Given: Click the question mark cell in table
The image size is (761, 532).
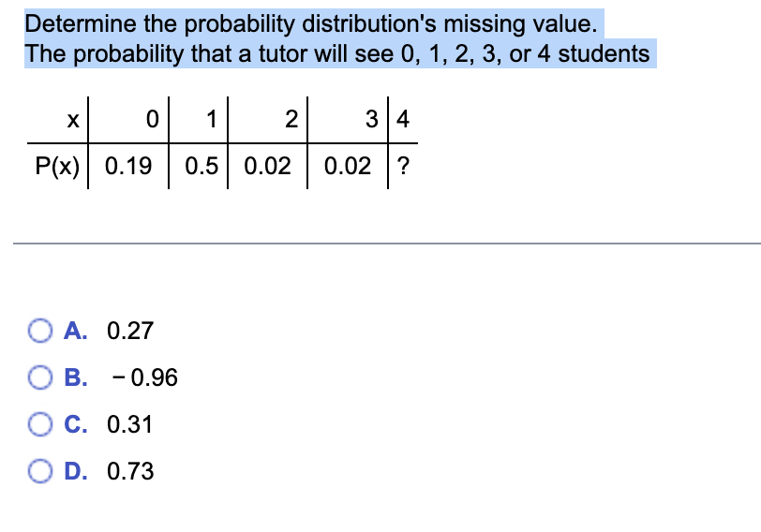Looking at the screenshot, I should (403, 166).
